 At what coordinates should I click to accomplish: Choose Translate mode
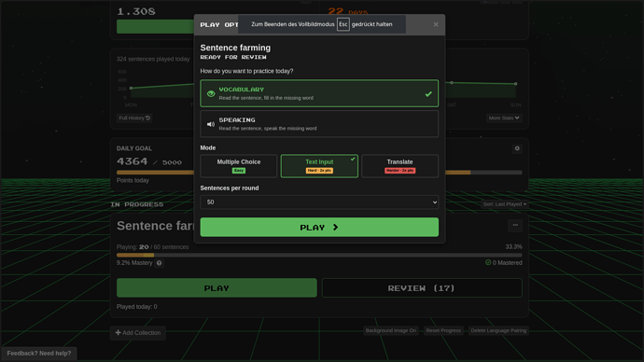pyautogui.click(x=399, y=166)
